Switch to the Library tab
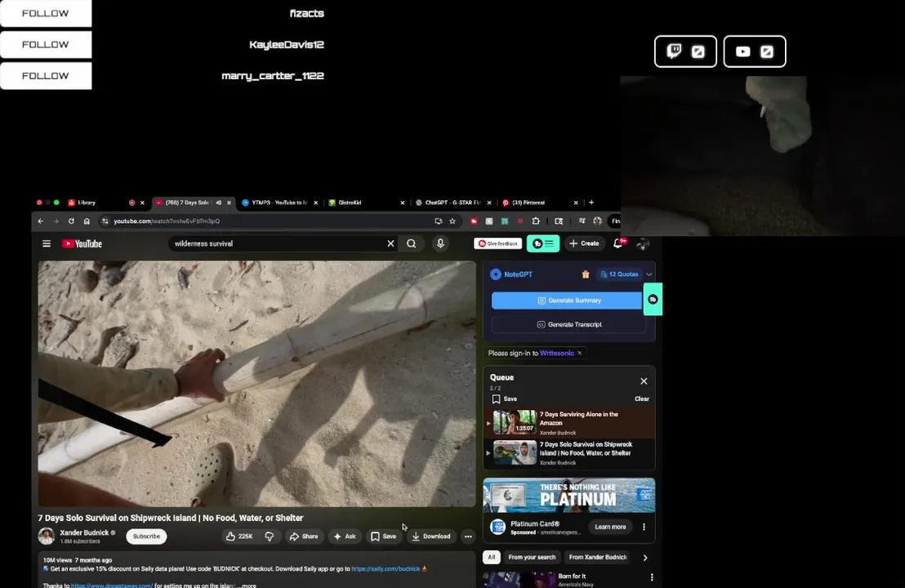The width and height of the screenshot is (905, 588). point(86,203)
